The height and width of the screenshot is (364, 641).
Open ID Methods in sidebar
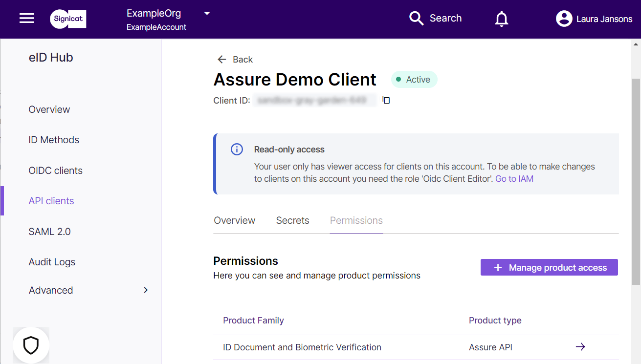coord(54,140)
